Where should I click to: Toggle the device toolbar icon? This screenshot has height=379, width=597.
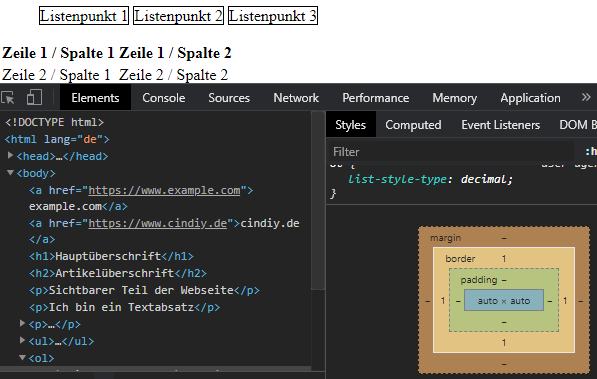coord(34,98)
